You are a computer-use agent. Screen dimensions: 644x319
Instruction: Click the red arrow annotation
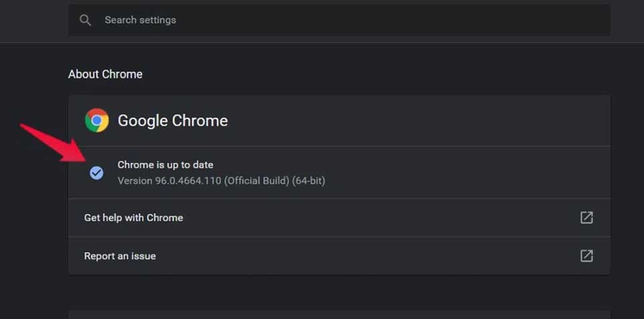(x=54, y=143)
